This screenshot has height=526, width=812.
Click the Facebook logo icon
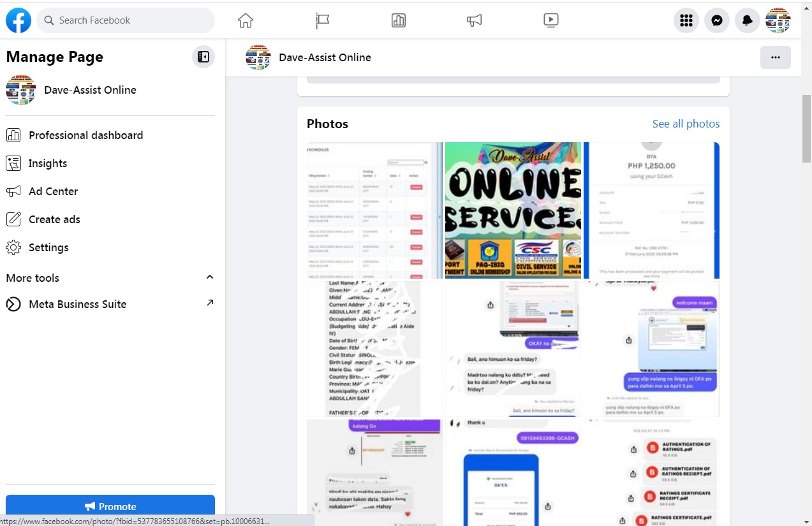click(x=18, y=20)
